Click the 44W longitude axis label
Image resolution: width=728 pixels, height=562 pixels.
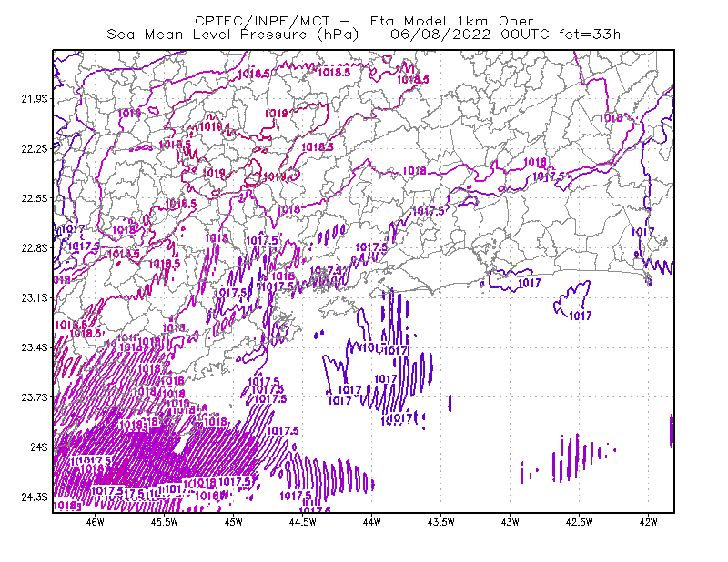pyautogui.click(x=371, y=522)
